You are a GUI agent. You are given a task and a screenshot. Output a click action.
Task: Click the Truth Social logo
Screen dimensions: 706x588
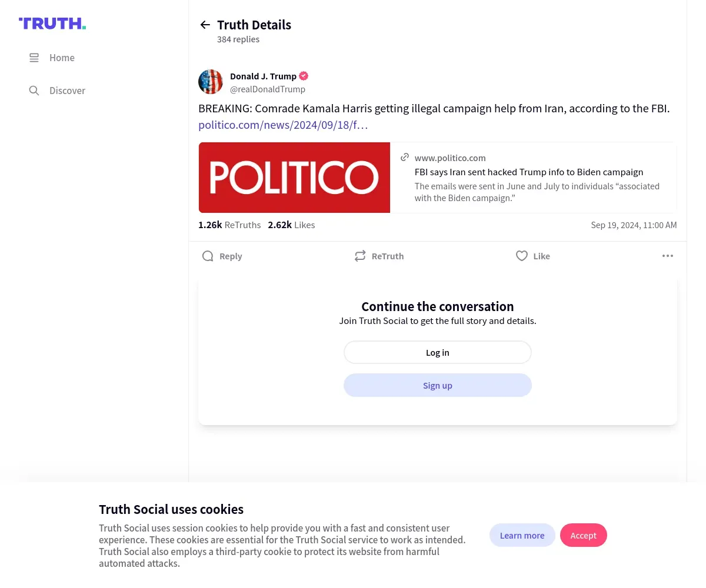pos(52,24)
